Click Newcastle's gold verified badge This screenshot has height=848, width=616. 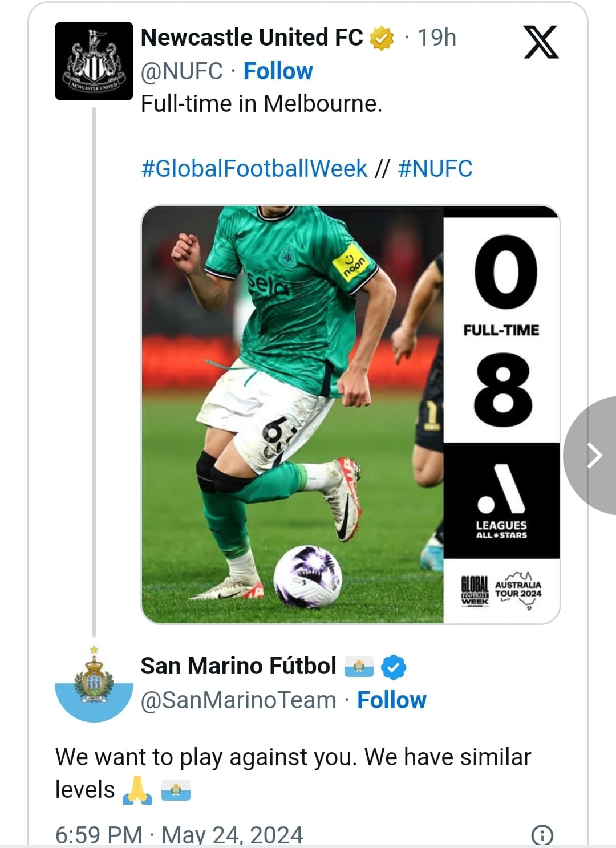pos(382,38)
